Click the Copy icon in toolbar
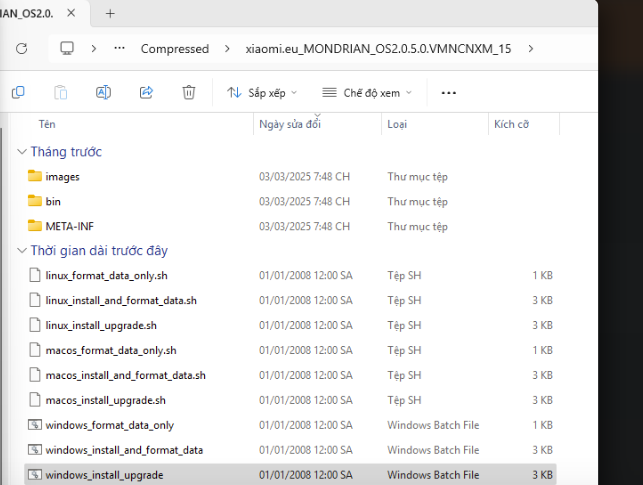This screenshot has width=643, height=485. 18,92
